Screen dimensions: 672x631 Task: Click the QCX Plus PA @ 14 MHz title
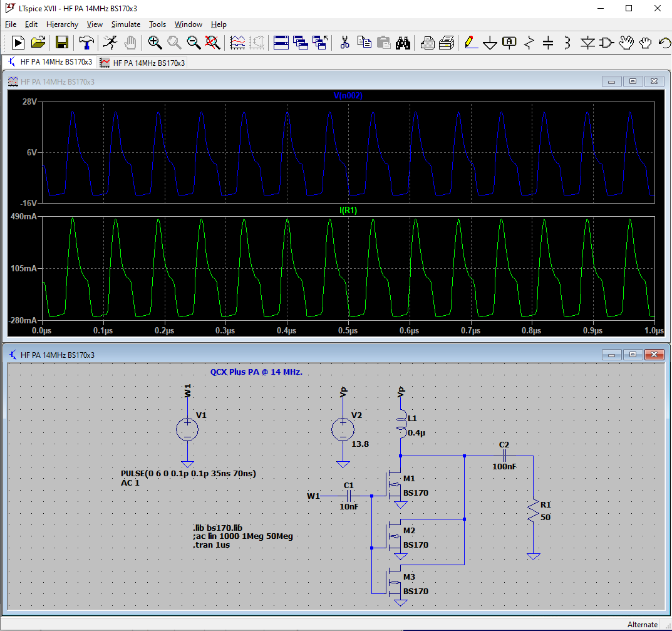point(256,372)
